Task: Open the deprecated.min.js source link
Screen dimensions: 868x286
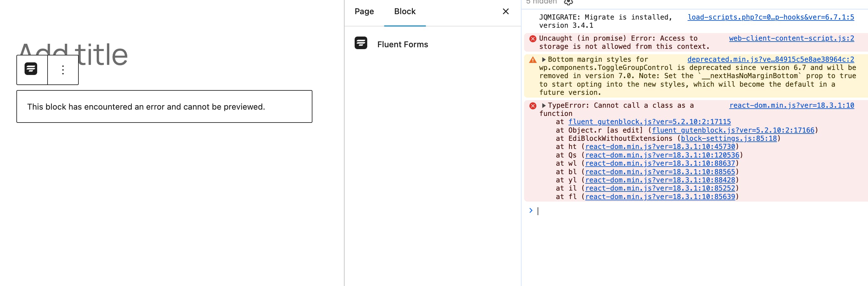Action: coord(771,59)
